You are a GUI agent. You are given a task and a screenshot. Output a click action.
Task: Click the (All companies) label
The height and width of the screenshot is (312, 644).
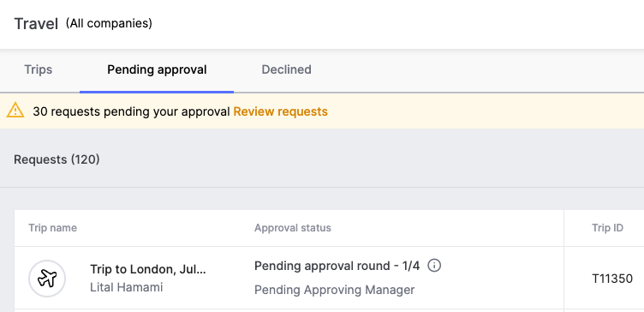tap(109, 23)
